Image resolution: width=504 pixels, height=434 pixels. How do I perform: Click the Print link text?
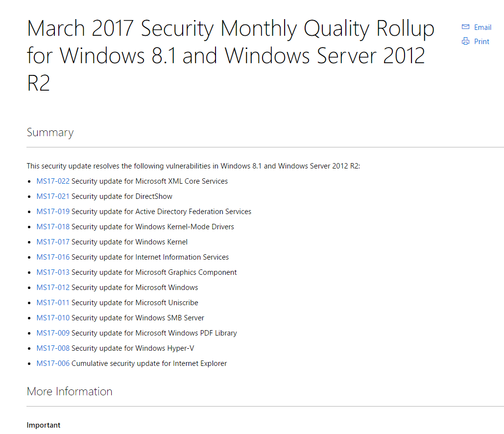tap(481, 42)
